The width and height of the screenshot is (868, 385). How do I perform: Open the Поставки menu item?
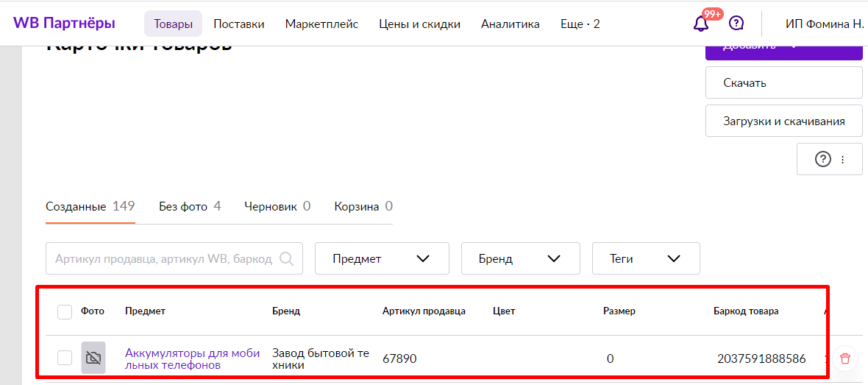[238, 24]
